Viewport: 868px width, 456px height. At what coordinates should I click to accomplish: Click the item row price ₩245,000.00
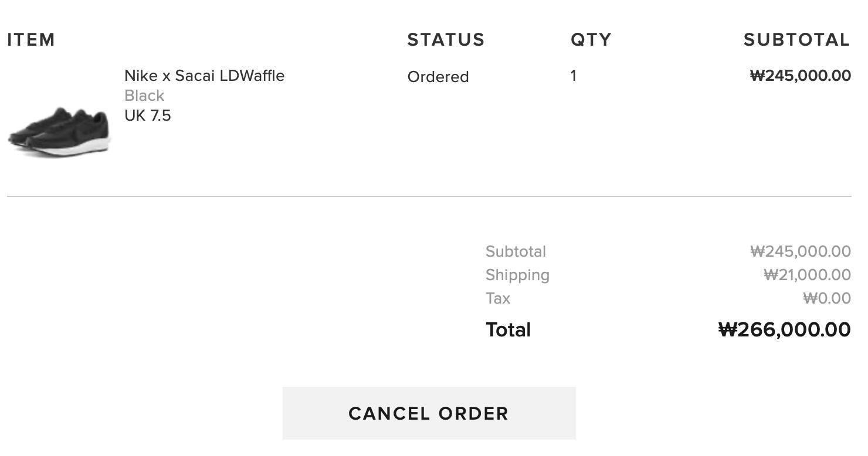click(800, 76)
